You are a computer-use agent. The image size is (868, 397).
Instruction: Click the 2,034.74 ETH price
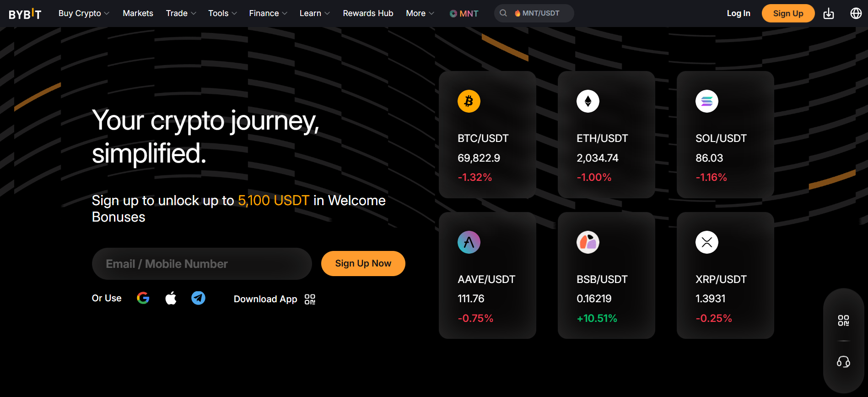(597, 158)
